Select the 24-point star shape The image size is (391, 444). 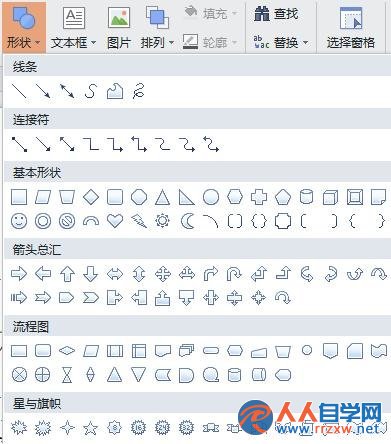click(162, 427)
